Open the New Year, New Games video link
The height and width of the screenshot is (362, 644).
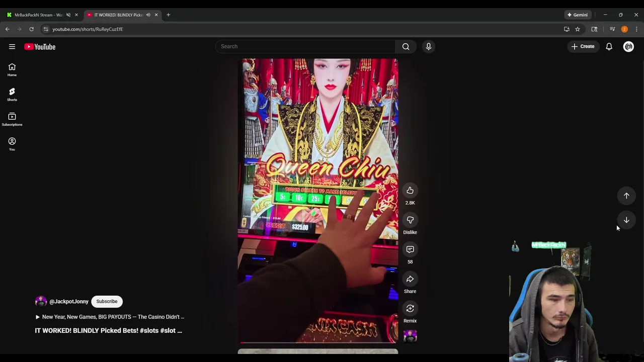coord(110,317)
